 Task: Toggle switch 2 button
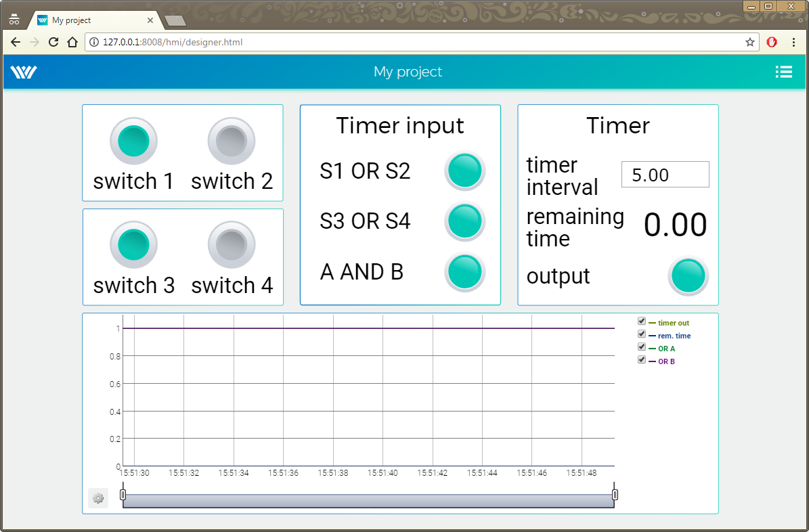(232, 141)
